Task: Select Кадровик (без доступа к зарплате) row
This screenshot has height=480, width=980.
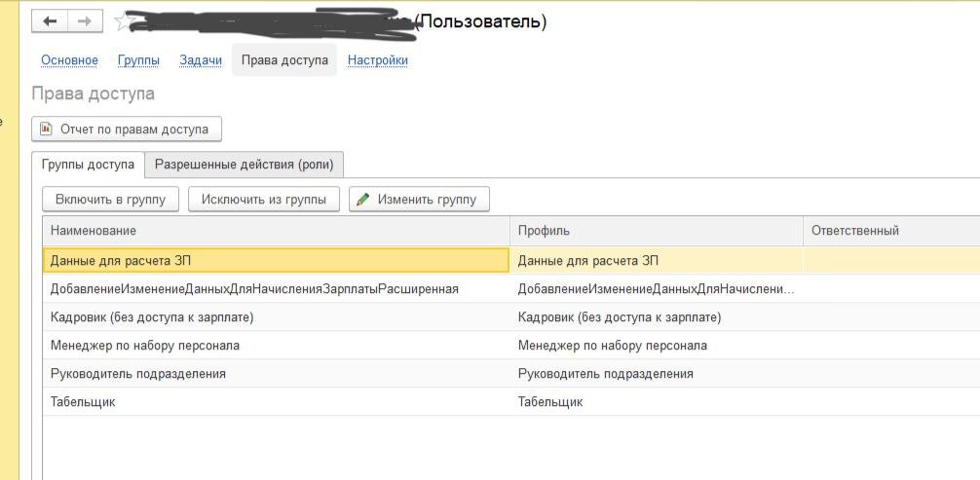Action: tap(152, 317)
